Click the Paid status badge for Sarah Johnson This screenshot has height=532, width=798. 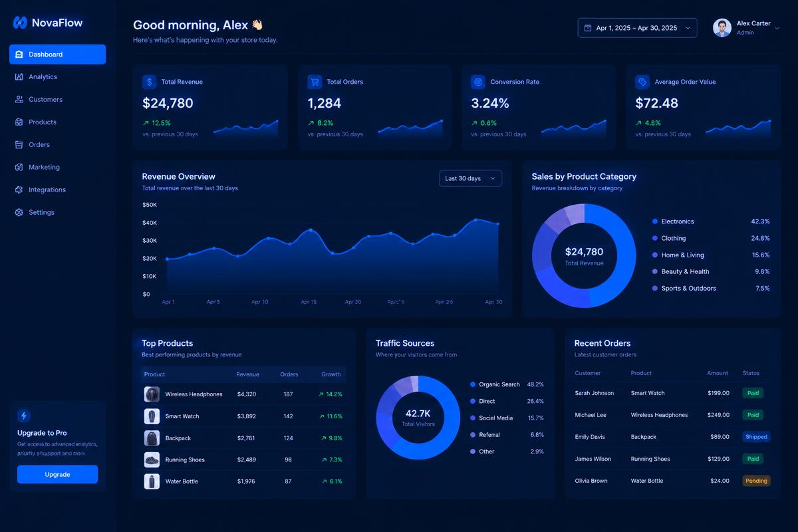tap(753, 393)
